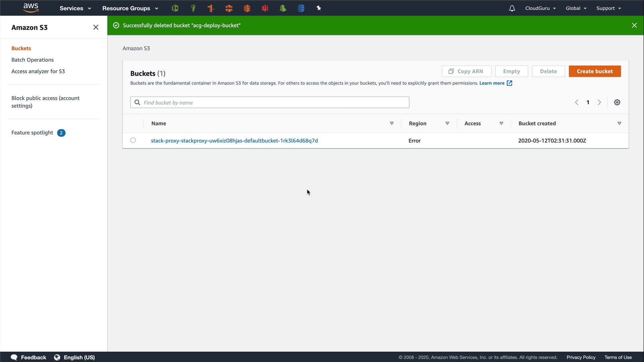Expand the Services dropdown
644x362 pixels.
click(x=75, y=8)
